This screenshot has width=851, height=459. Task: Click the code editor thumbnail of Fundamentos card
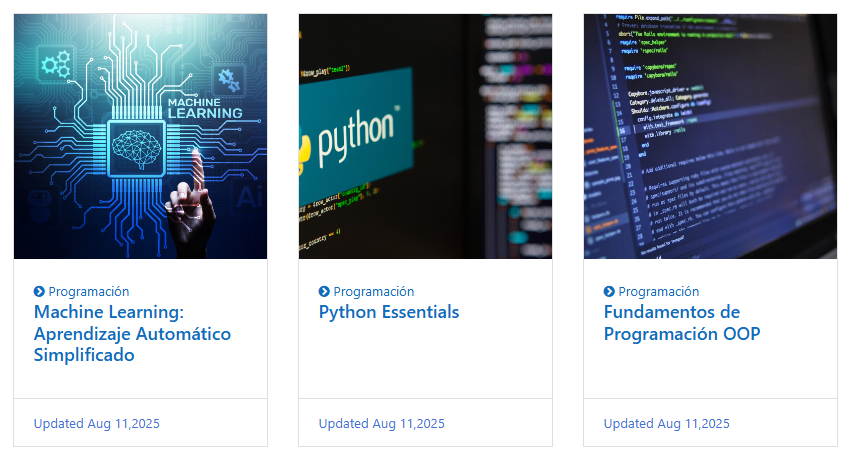tap(710, 136)
